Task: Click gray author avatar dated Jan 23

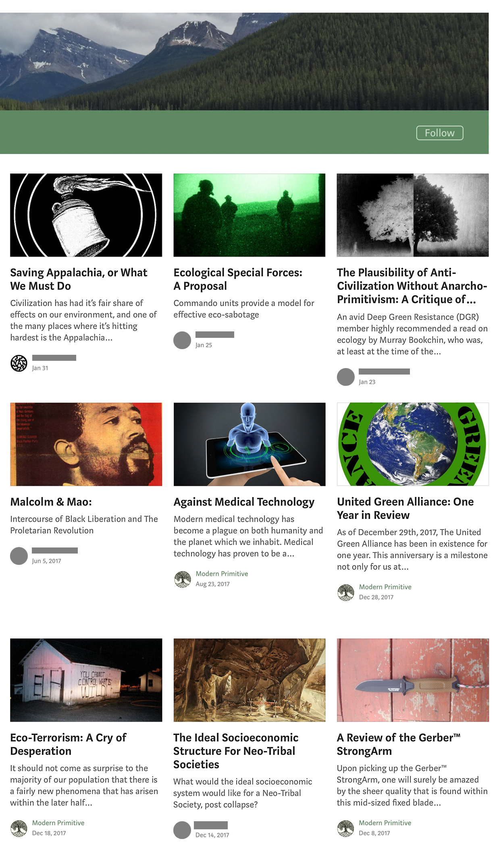Action: coord(346,377)
